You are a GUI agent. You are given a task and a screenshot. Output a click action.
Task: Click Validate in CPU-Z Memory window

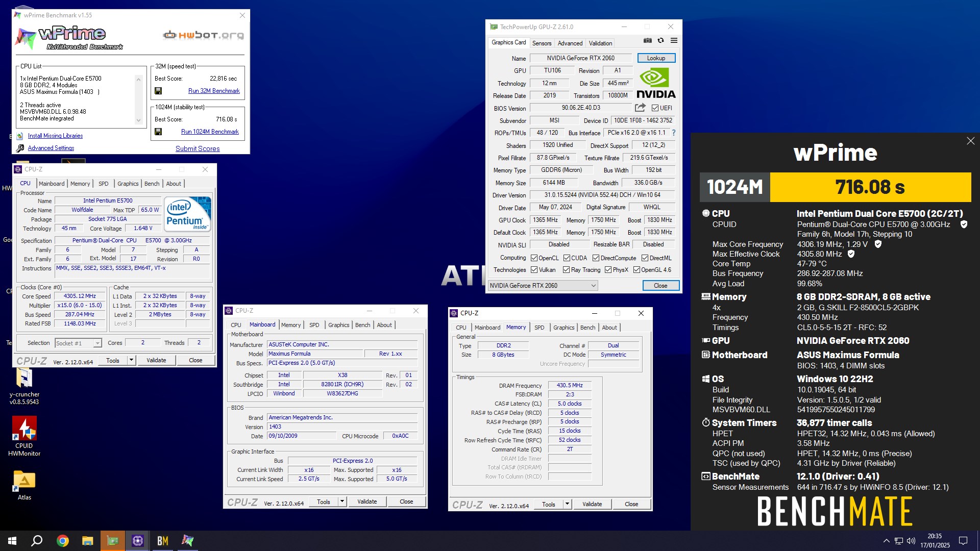tap(592, 504)
